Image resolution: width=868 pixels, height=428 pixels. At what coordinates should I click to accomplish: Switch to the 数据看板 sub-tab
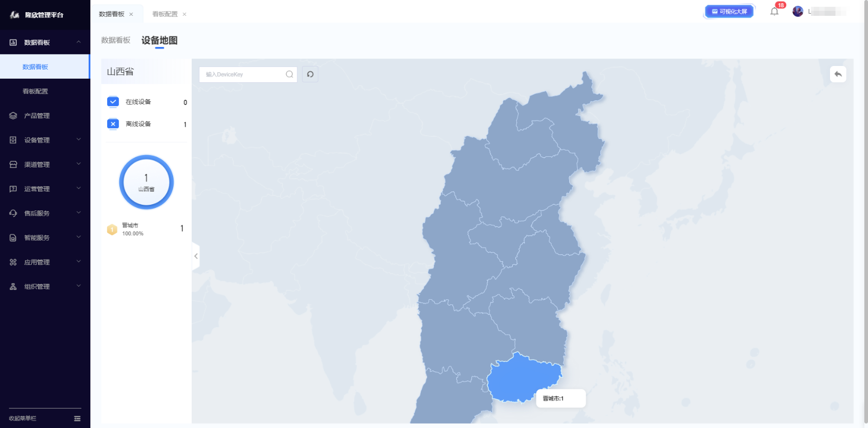tap(116, 40)
